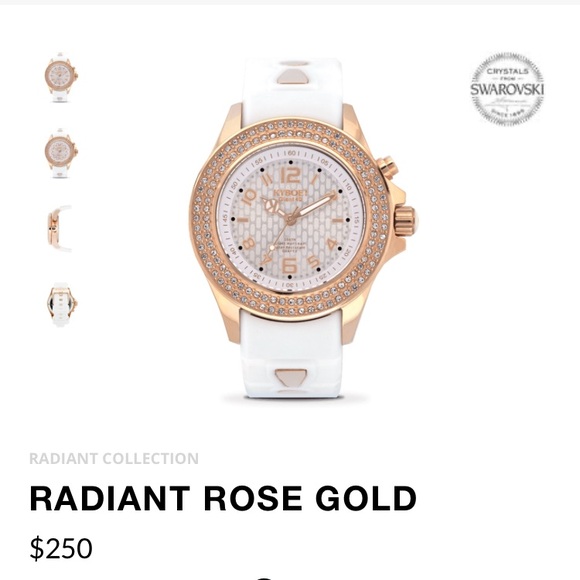Click the large 12 numeral on the dial

(290, 175)
